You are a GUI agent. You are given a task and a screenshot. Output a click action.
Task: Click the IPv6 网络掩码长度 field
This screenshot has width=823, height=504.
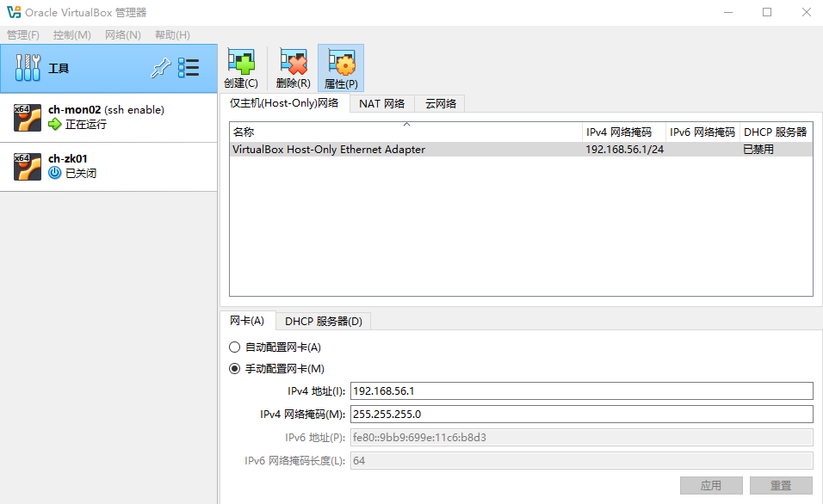[582, 460]
